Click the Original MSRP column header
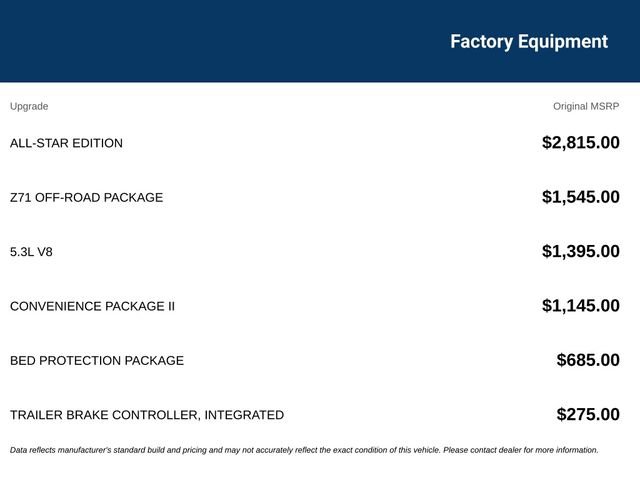This screenshot has height=480, width=640. point(586,106)
